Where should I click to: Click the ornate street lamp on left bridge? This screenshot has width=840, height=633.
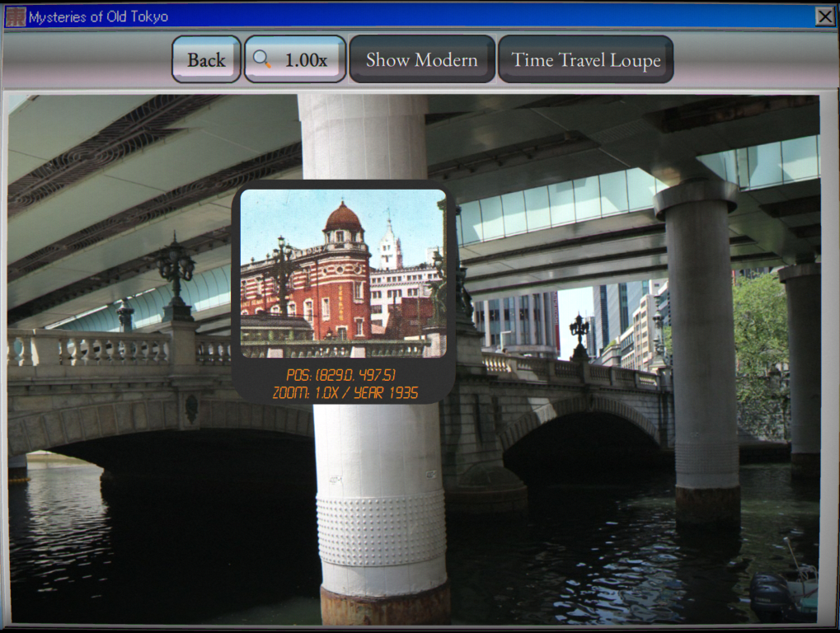176,277
